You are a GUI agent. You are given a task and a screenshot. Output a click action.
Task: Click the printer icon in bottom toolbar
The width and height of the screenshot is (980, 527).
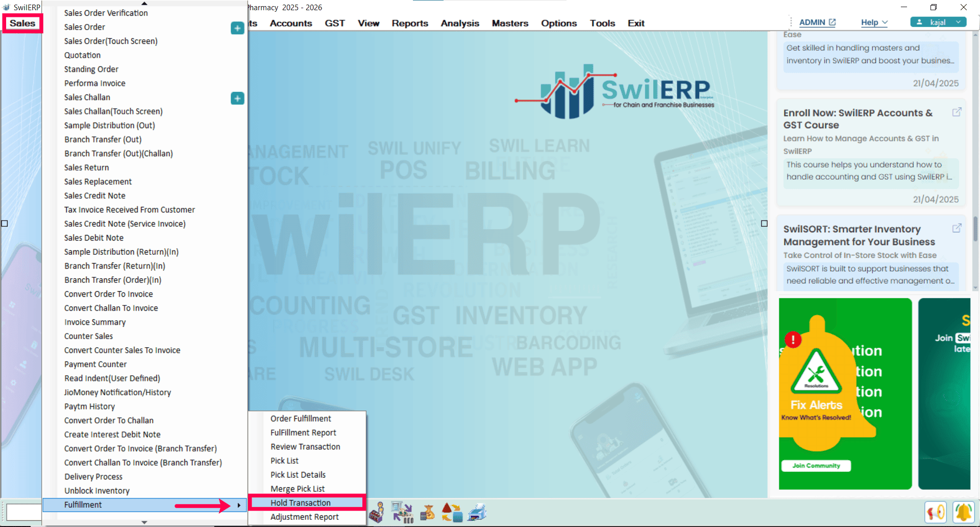click(477, 513)
